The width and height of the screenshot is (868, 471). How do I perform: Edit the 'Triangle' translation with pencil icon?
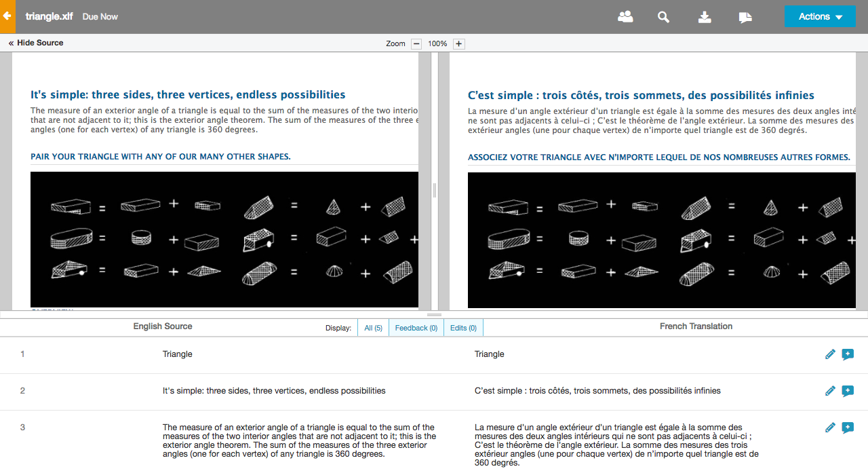(x=830, y=354)
